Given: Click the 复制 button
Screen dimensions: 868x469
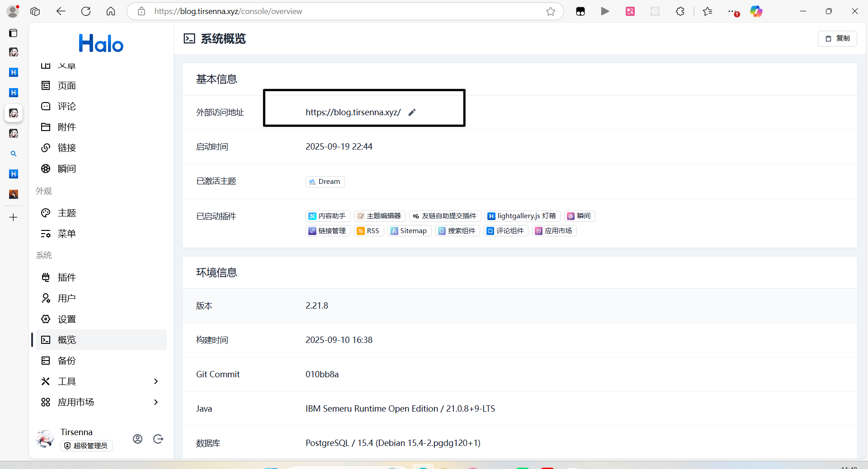Looking at the screenshot, I should pos(837,38).
